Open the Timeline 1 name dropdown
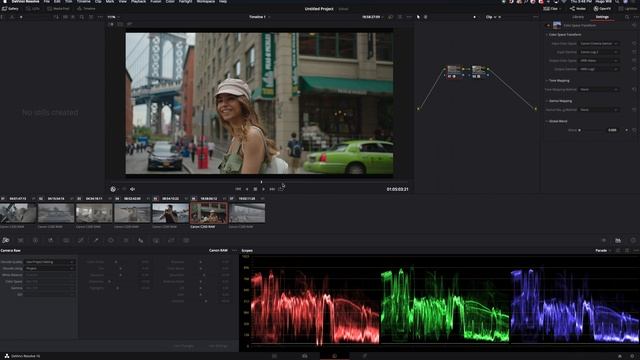640x360 pixels. (260, 17)
